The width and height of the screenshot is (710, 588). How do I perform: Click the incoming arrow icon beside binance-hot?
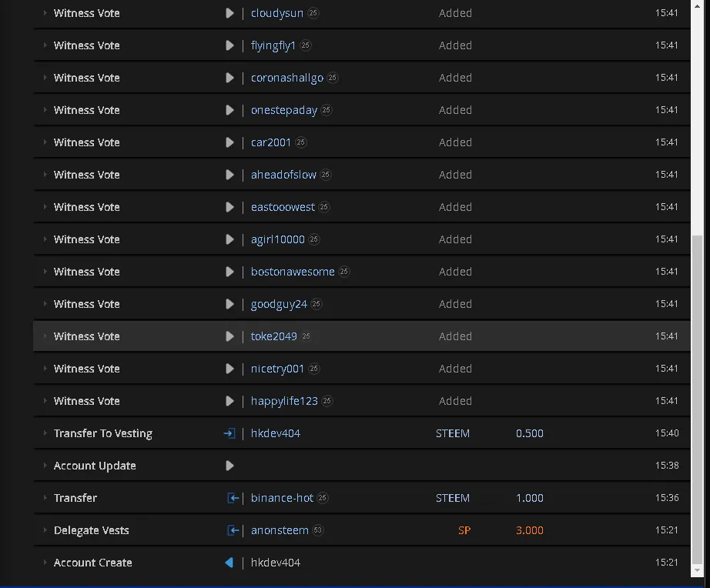pyautogui.click(x=233, y=498)
